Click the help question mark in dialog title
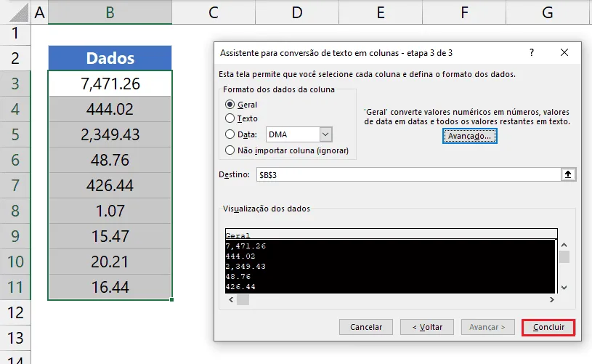 coord(532,52)
